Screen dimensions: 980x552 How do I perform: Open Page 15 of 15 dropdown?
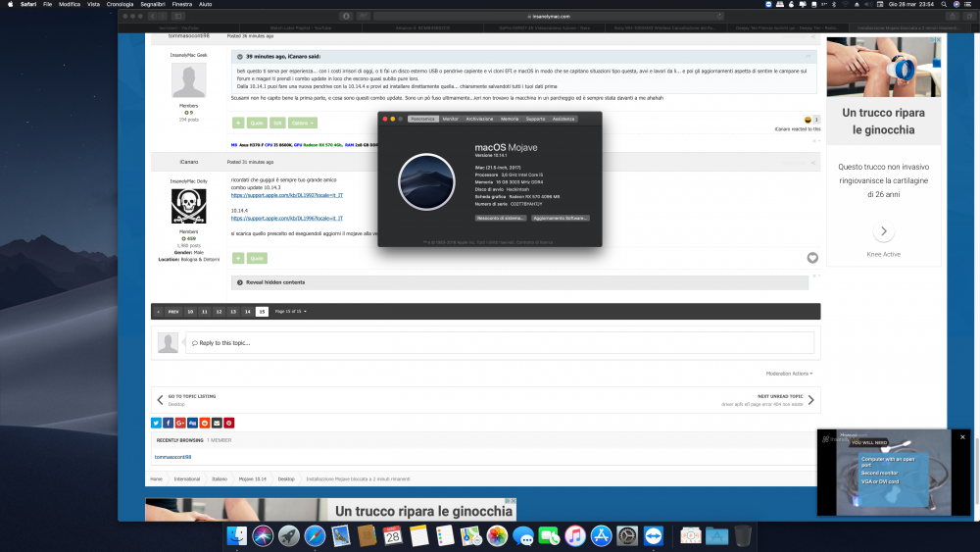pos(291,312)
